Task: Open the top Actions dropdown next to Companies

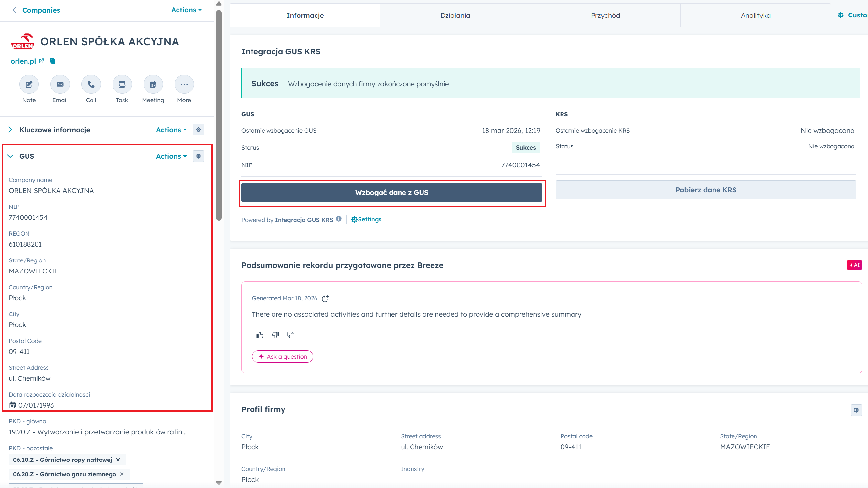Action: pyautogui.click(x=186, y=10)
